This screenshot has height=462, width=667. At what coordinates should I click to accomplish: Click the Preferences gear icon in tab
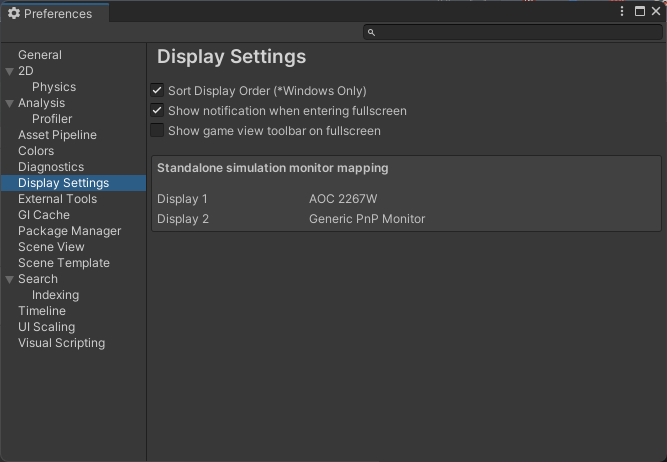coord(14,14)
